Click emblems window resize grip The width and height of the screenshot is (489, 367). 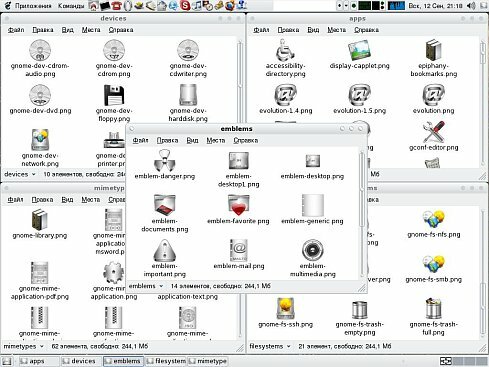pos(362,288)
